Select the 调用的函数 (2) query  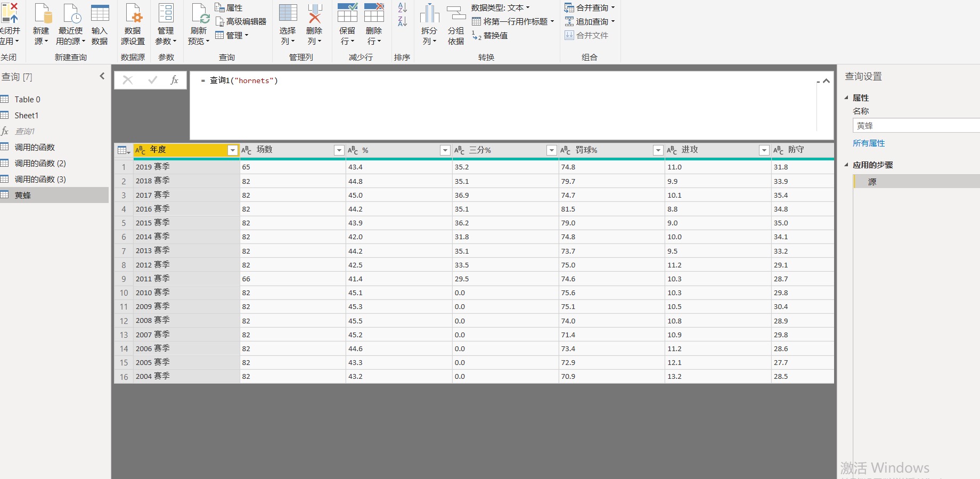coord(40,163)
